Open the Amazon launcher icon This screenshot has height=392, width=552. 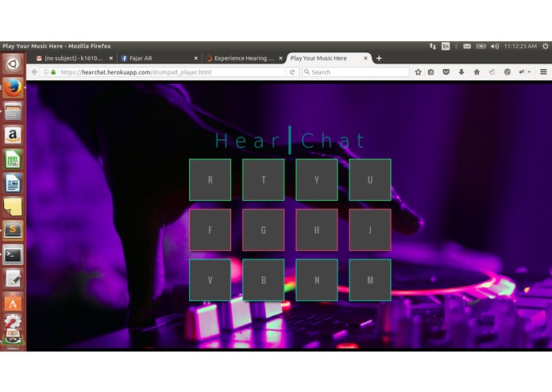coord(13,136)
